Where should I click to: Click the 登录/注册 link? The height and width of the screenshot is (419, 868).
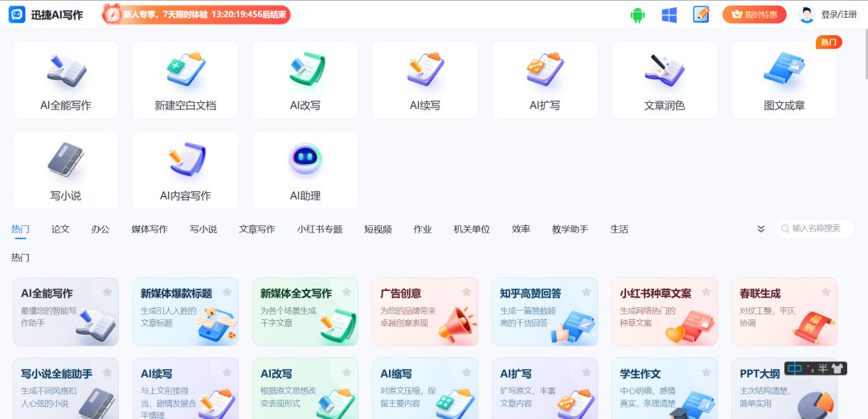[839, 15]
